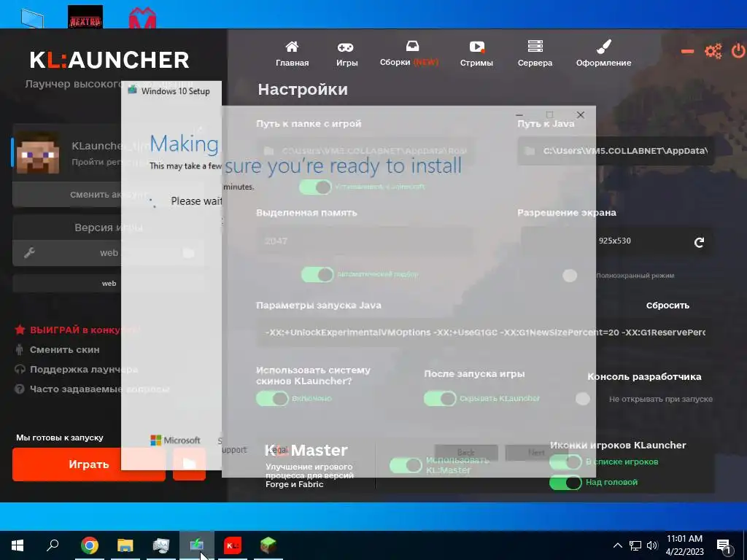Click the NEXTRP desktop shortcut
The height and width of the screenshot is (560, 747).
tap(85, 17)
